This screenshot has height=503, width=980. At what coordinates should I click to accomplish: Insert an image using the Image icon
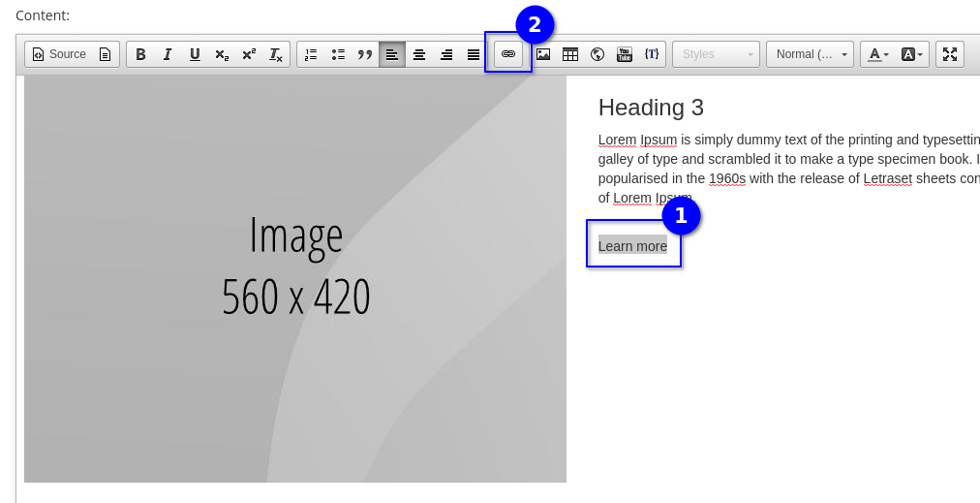[543, 54]
